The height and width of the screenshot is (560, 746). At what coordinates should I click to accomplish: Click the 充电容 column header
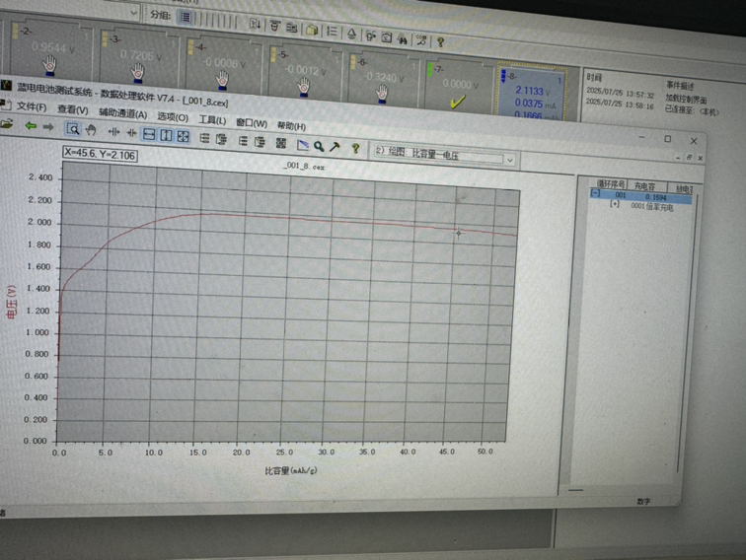click(x=646, y=185)
